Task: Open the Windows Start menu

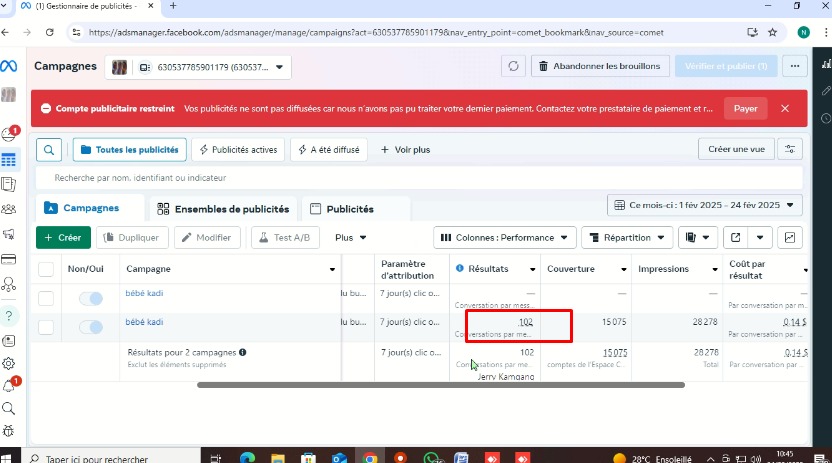Action: coord(6,458)
